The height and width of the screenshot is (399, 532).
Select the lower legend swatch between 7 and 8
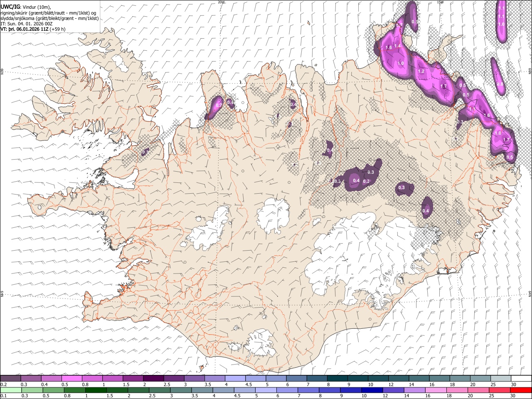click(x=308, y=390)
